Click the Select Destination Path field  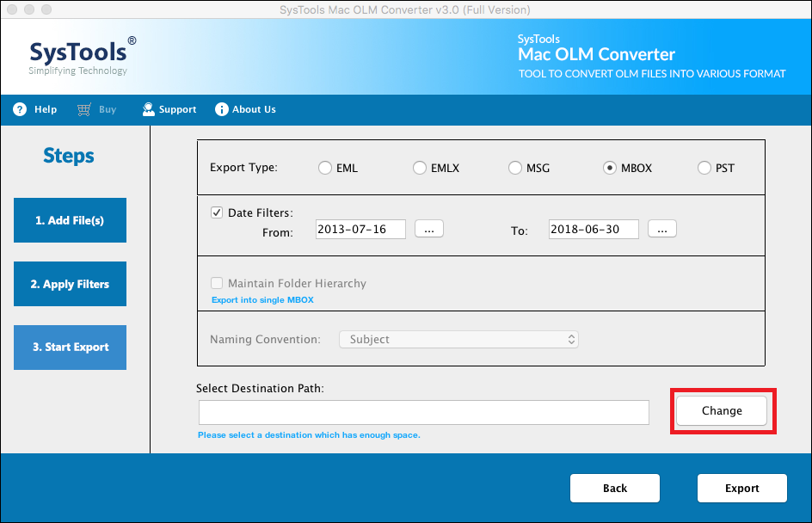[x=423, y=413]
